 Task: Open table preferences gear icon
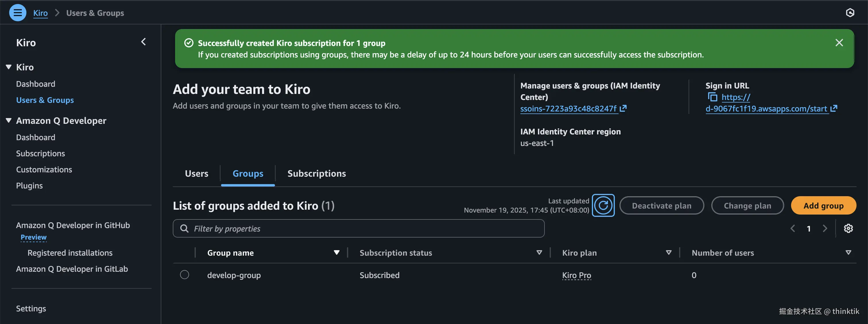point(848,229)
